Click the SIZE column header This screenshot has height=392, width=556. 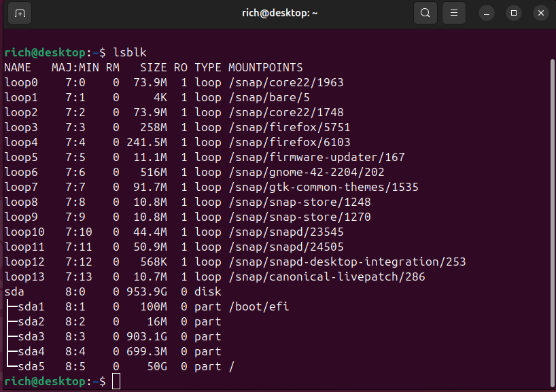pyautogui.click(x=154, y=67)
